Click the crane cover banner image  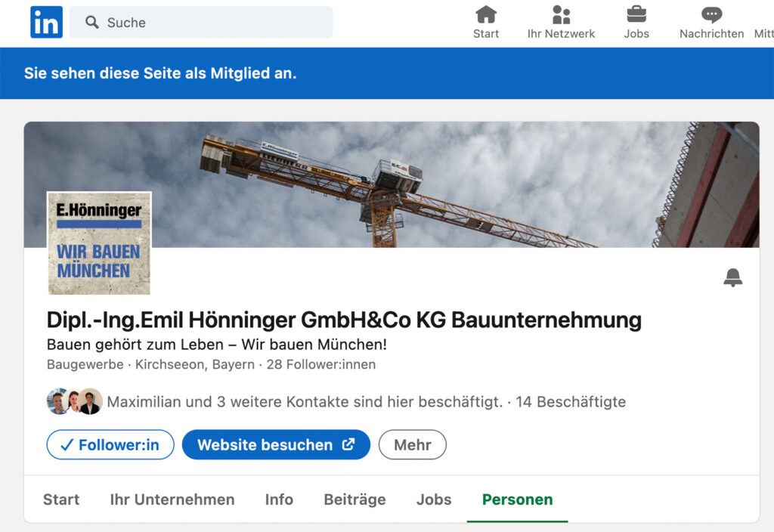pos(392,184)
